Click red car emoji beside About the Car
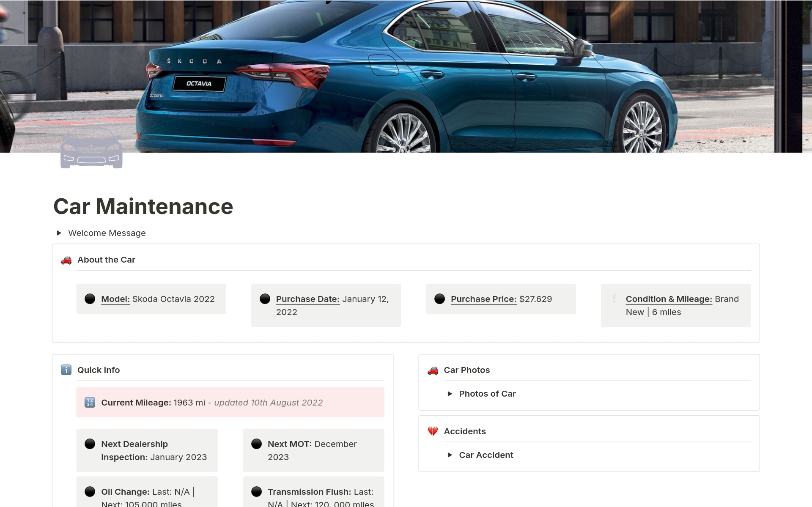This screenshot has height=507, width=812. click(x=66, y=260)
